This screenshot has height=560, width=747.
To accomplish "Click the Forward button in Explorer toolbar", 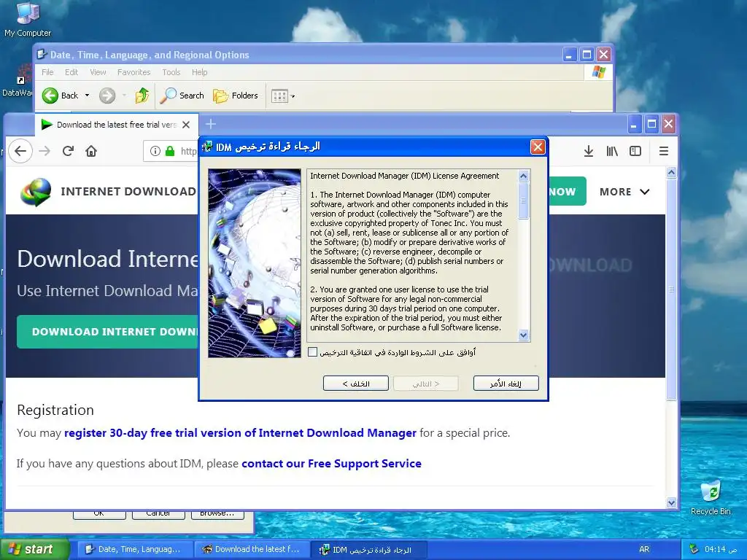I will coord(107,96).
